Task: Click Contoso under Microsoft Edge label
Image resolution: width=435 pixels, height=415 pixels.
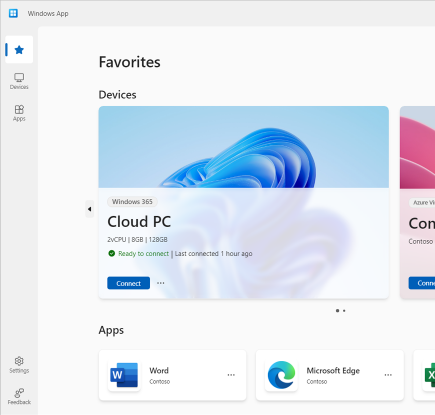Action: [x=317, y=382]
